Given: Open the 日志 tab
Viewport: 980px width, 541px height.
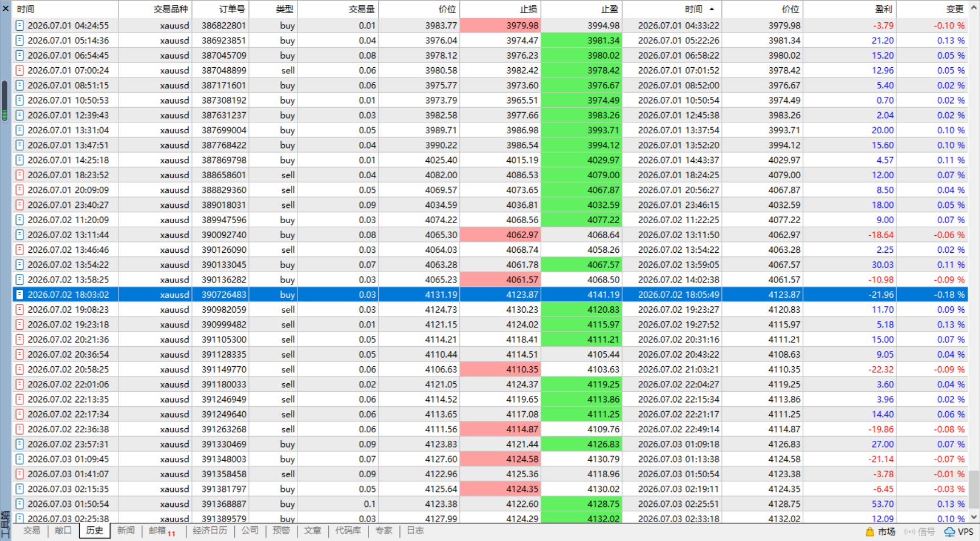Looking at the screenshot, I should (x=415, y=531).
